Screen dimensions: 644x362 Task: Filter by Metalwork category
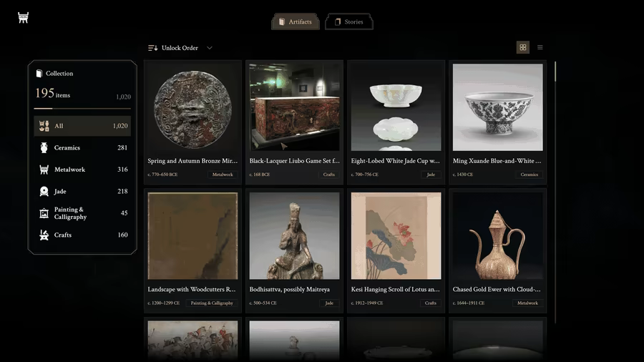point(82,170)
